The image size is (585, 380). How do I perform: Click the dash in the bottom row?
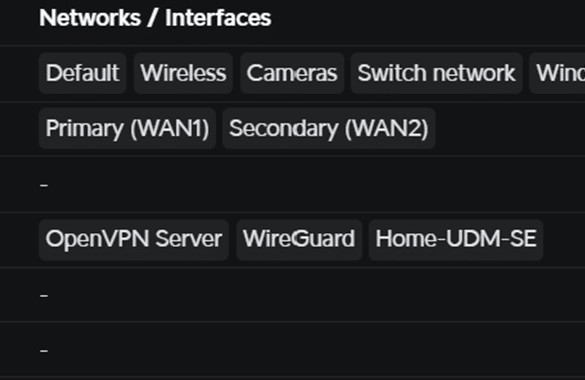pos(44,351)
